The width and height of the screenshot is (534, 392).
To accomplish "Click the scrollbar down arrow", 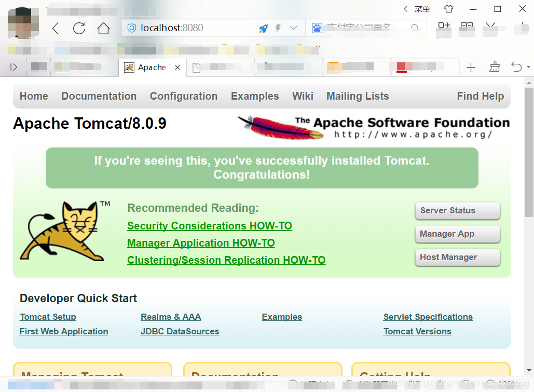I will pyautogui.click(x=529, y=370).
